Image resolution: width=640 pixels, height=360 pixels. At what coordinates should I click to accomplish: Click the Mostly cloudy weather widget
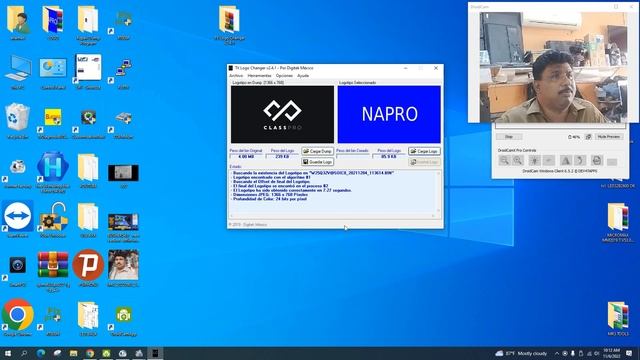[521, 353]
